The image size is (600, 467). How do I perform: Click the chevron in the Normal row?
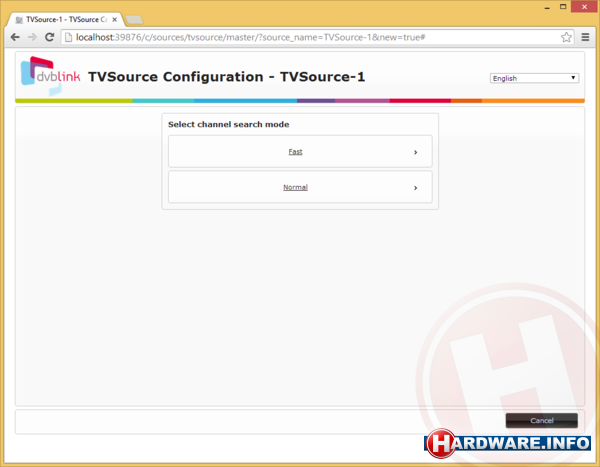pos(416,188)
